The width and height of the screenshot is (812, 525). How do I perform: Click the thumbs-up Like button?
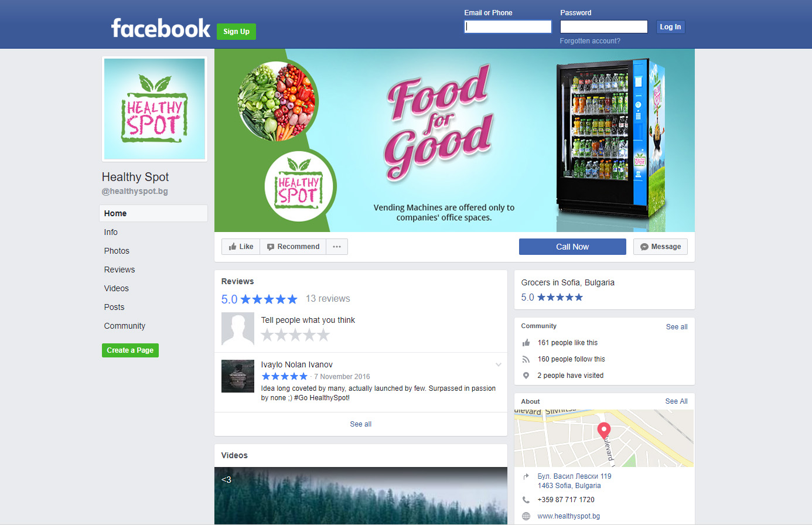[241, 247]
